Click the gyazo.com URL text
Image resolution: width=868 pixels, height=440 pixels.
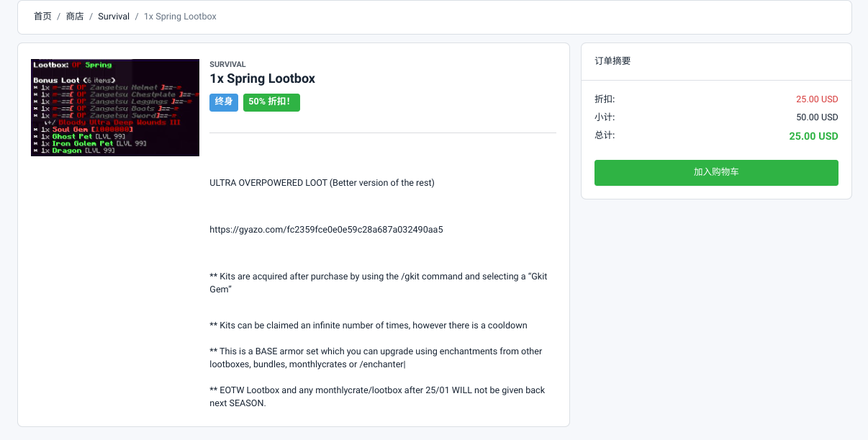click(326, 230)
